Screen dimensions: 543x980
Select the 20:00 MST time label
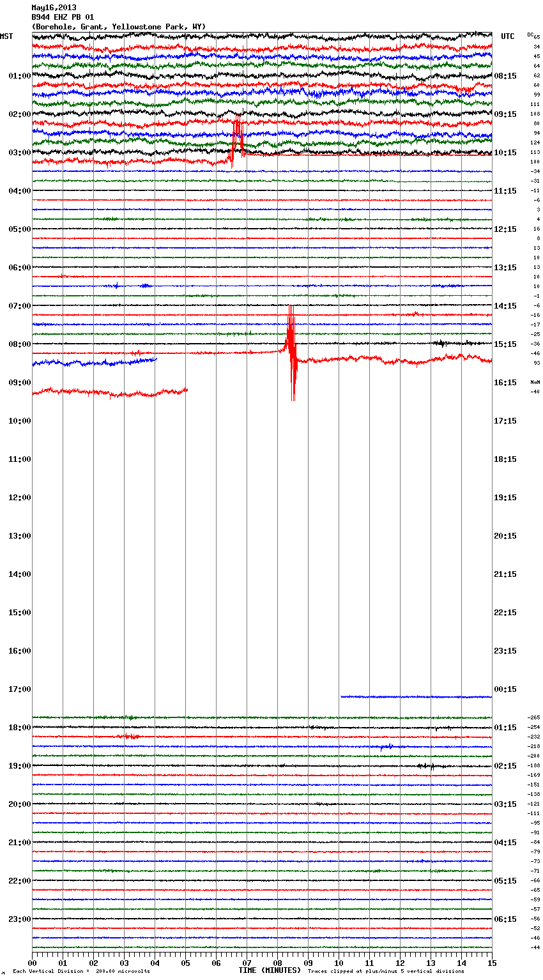tap(19, 804)
